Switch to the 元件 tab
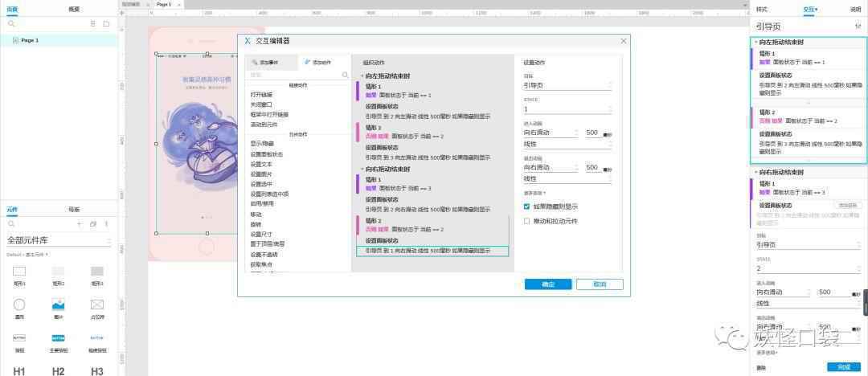This screenshot has width=868, height=376. (12, 210)
